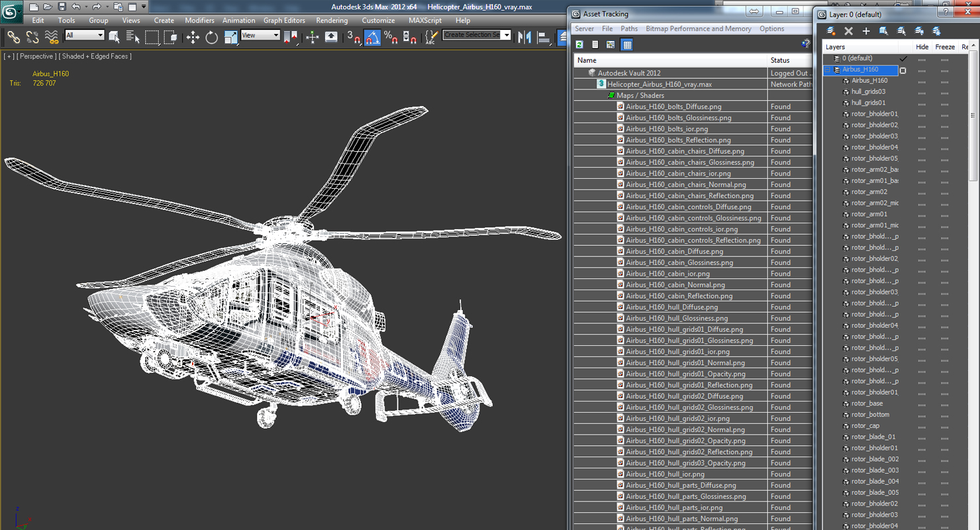
Task: Select the Unlink Selection tool
Action: pyautogui.click(x=32, y=37)
